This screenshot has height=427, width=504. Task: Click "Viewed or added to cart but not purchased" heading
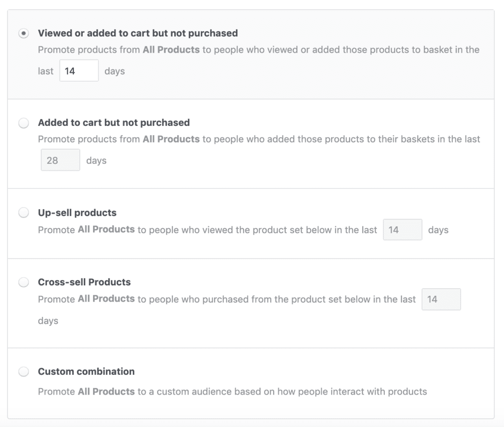tap(138, 33)
